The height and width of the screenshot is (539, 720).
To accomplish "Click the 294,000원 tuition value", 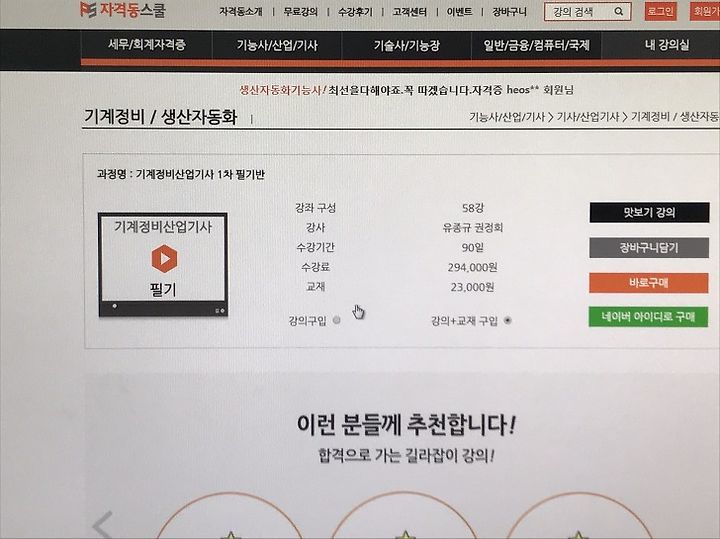I will pos(472,267).
